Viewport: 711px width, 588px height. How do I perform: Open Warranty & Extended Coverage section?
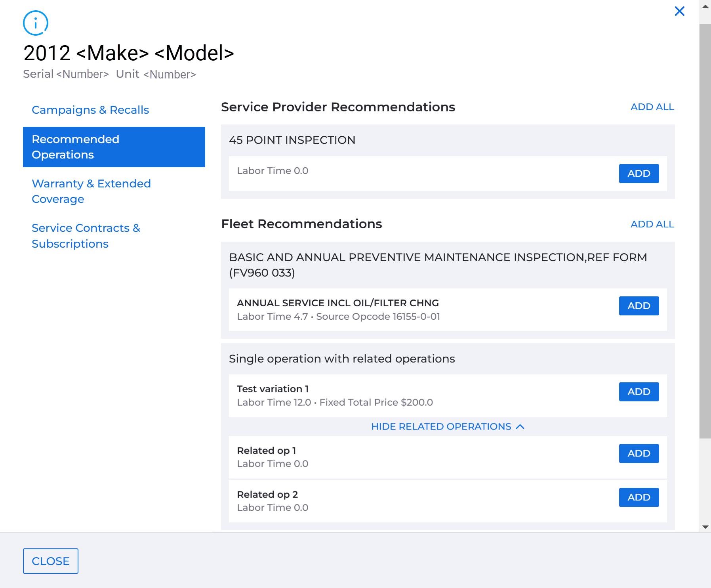(91, 191)
